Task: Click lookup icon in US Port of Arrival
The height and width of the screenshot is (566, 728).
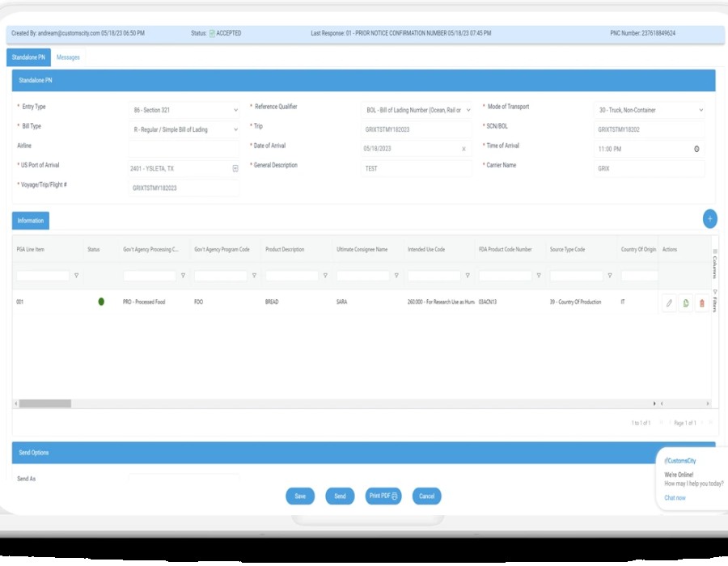Action: point(235,169)
